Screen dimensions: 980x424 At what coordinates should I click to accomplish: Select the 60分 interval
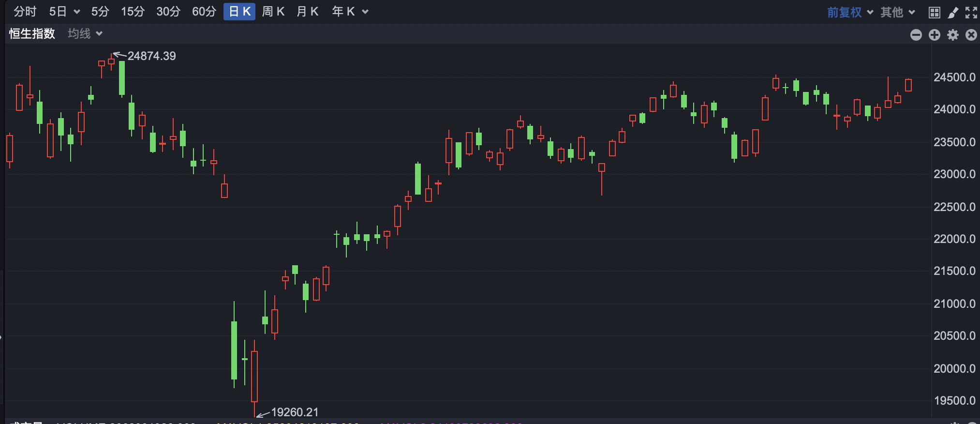point(204,12)
